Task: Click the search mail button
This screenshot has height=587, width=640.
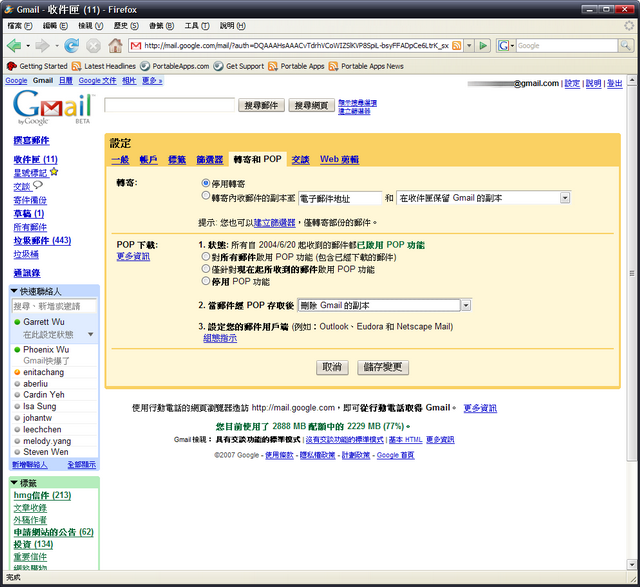Action: 261,105
